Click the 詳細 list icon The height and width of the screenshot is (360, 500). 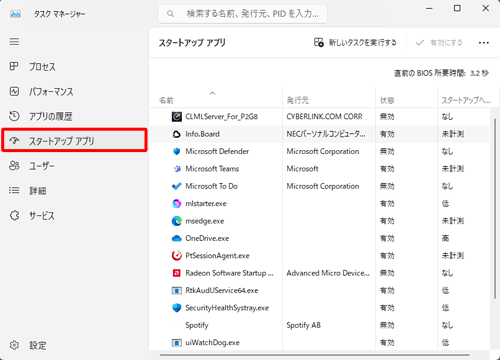pyautogui.click(x=14, y=190)
